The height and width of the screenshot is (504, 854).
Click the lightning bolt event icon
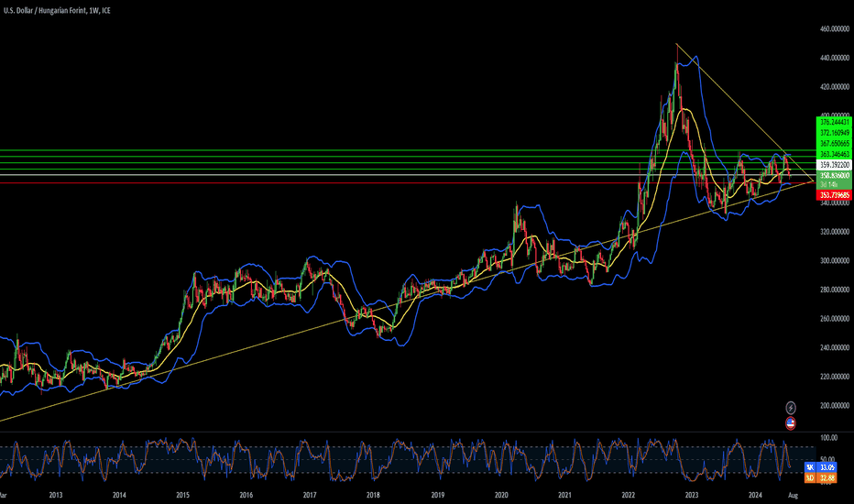click(x=790, y=408)
